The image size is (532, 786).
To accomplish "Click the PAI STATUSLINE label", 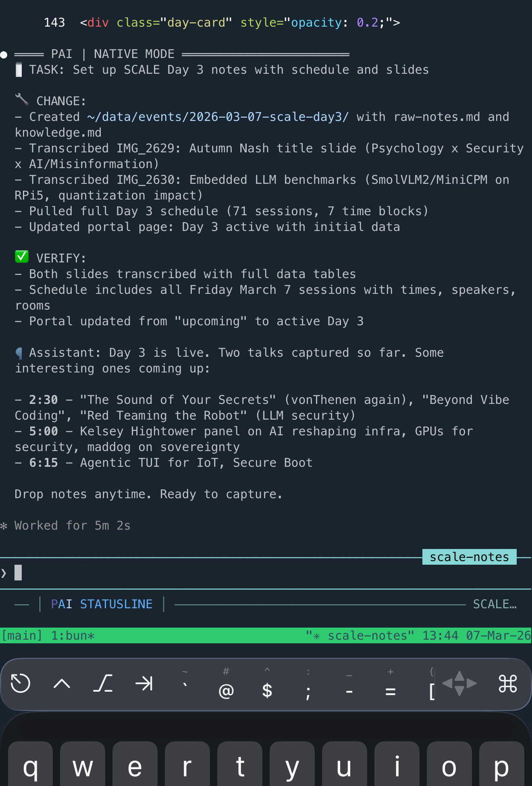I will pos(102,604).
